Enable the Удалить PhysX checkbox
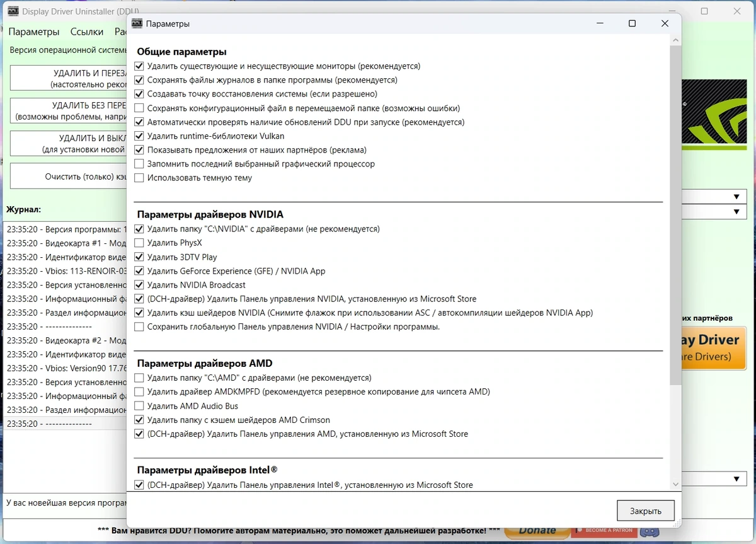 tap(139, 243)
